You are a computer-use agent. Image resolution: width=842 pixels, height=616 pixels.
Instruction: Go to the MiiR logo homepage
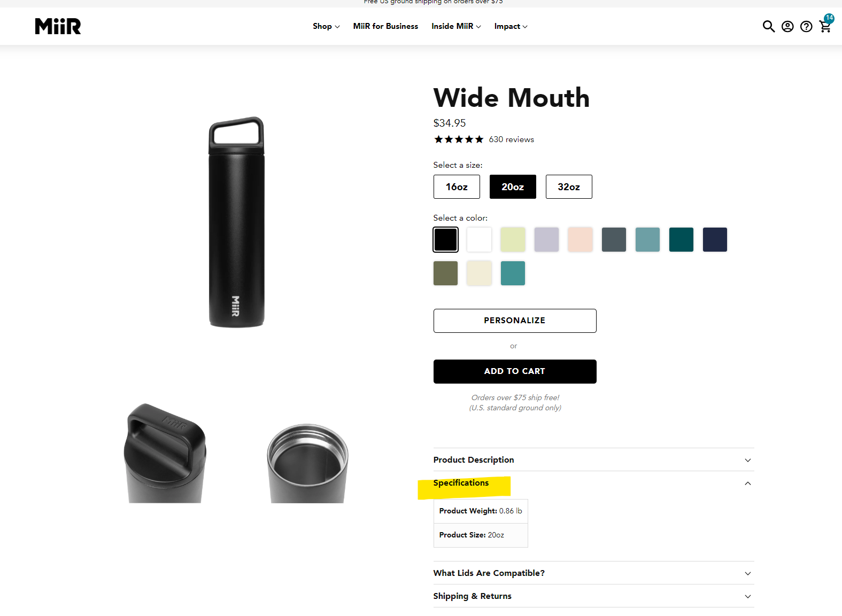[58, 26]
